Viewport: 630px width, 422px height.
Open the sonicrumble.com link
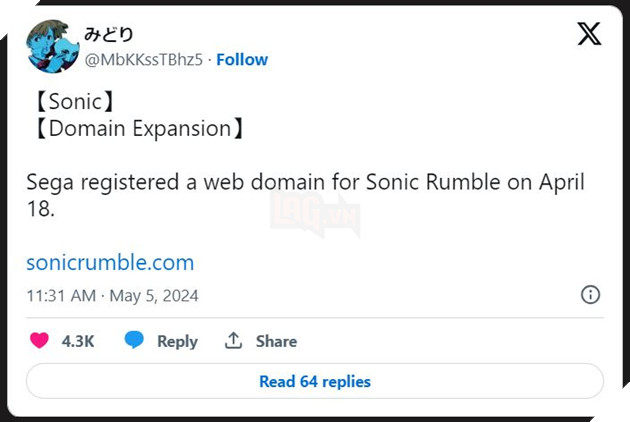tap(110, 263)
